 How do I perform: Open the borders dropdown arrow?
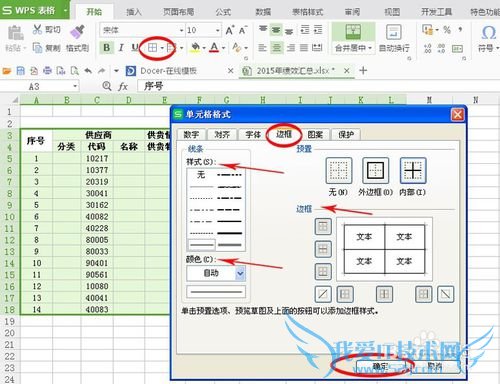point(162,48)
